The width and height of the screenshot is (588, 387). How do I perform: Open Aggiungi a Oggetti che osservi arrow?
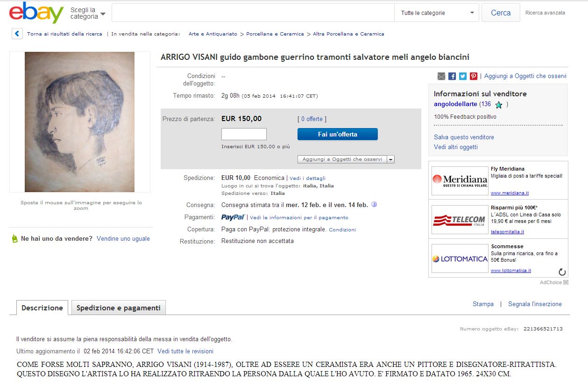[x=391, y=159]
